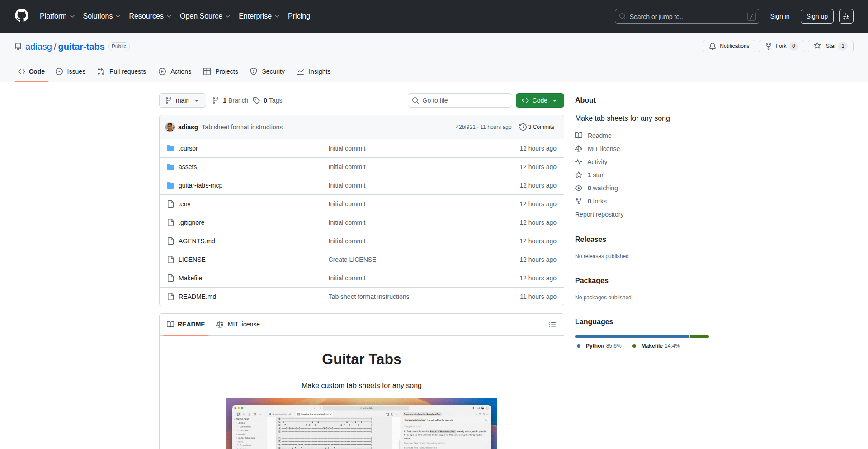868x449 pixels.
Task: Open the README.md file link
Action: pyautogui.click(x=197, y=297)
